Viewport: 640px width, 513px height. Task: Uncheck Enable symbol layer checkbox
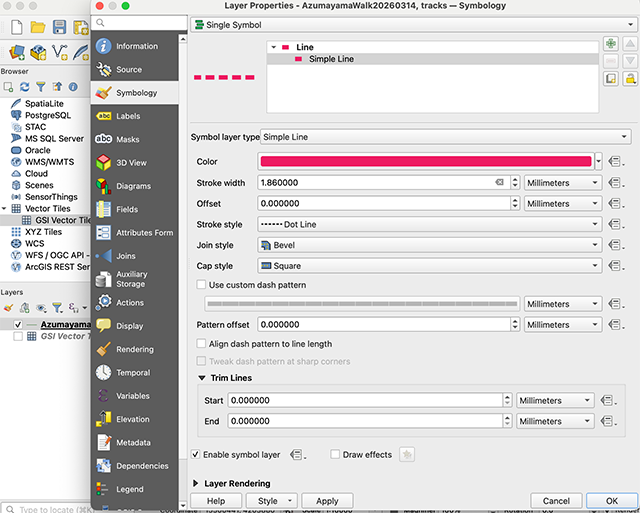(196, 454)
